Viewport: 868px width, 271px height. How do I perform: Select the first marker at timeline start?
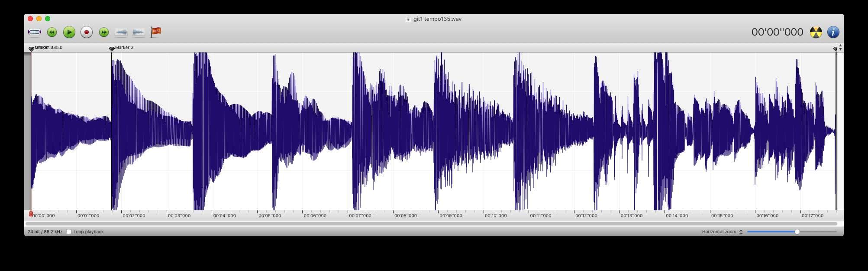pyautogui.click(x=31, y=49)
